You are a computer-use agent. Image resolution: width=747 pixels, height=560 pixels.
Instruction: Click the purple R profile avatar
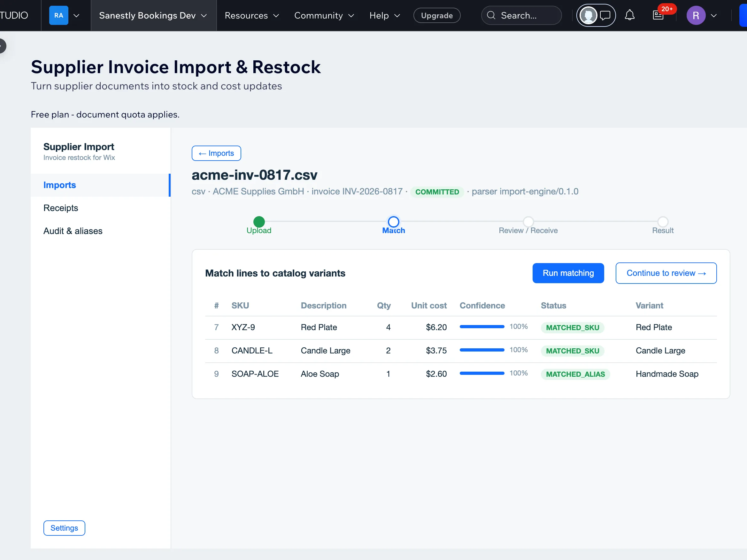[696, 15]
